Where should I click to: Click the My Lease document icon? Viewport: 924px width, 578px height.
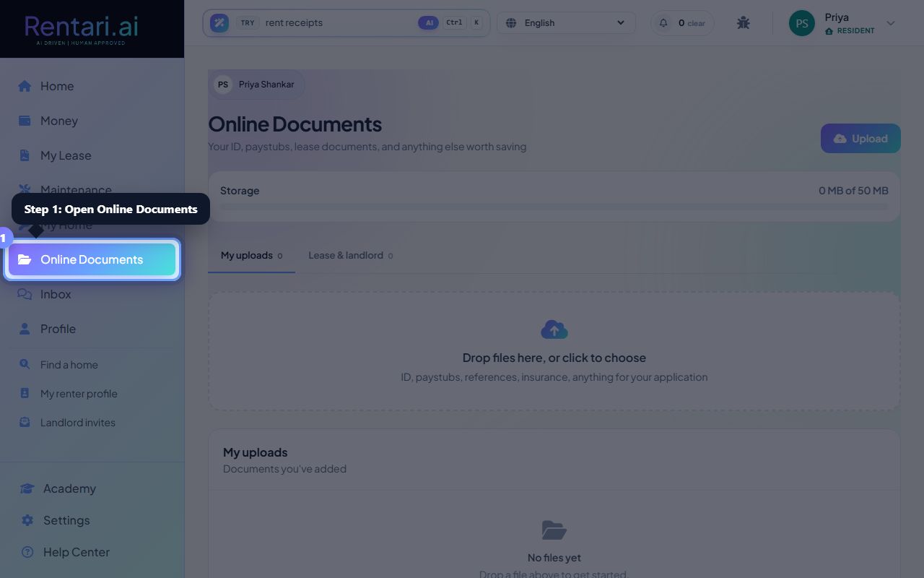pyautogui.click(x=25, y=155)
